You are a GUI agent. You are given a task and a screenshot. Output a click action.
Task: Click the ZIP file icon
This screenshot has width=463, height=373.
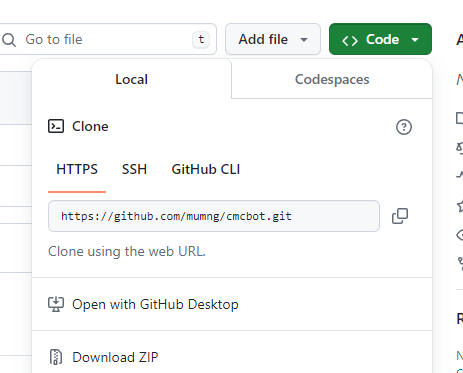tap(56, 357)
